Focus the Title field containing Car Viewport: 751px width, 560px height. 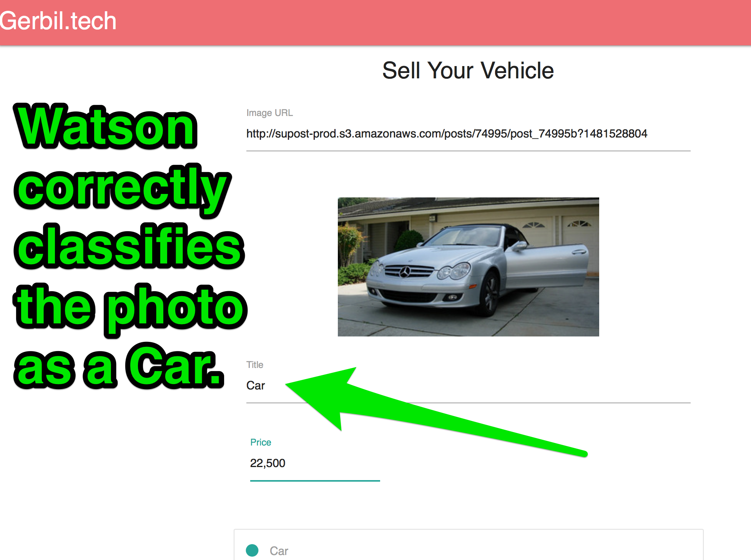pos(468,386)
